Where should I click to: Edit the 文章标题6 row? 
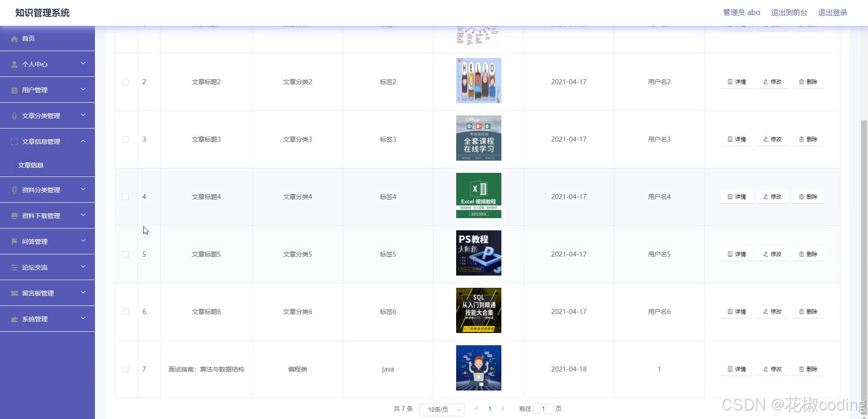[x=772, y=312]
